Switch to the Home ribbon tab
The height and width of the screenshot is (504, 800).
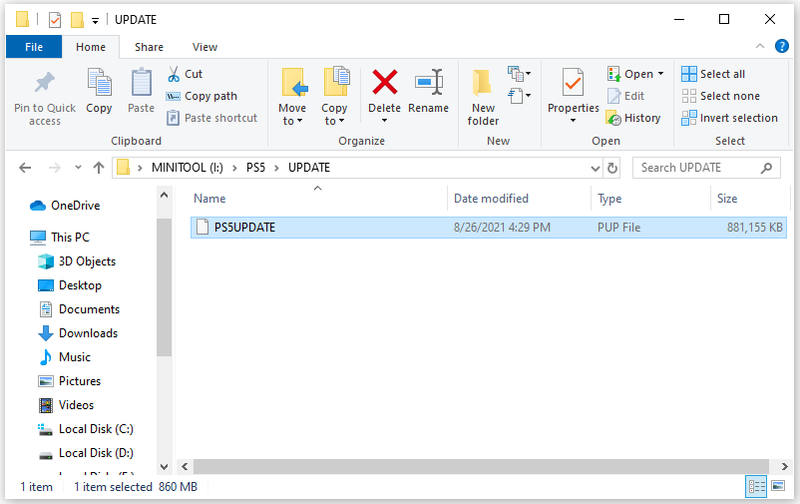tap(91, 47)
